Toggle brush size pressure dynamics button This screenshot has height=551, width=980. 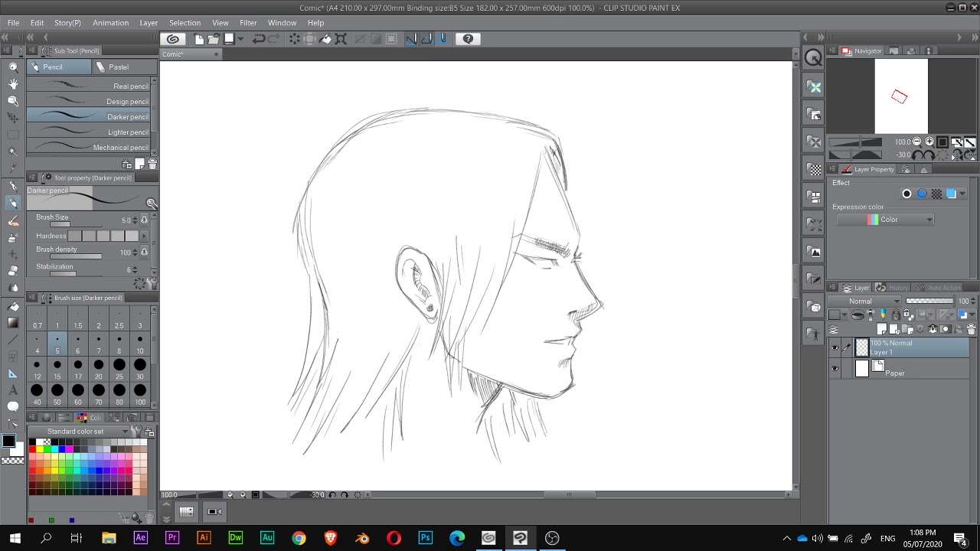click(x=144, y=220)
